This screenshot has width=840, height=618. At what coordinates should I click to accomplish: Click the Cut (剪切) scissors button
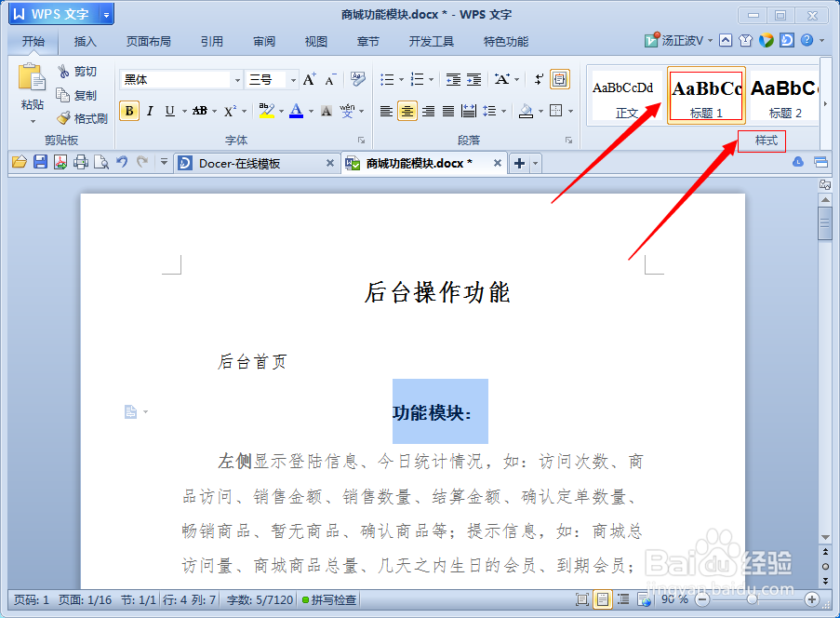[78, 72]
